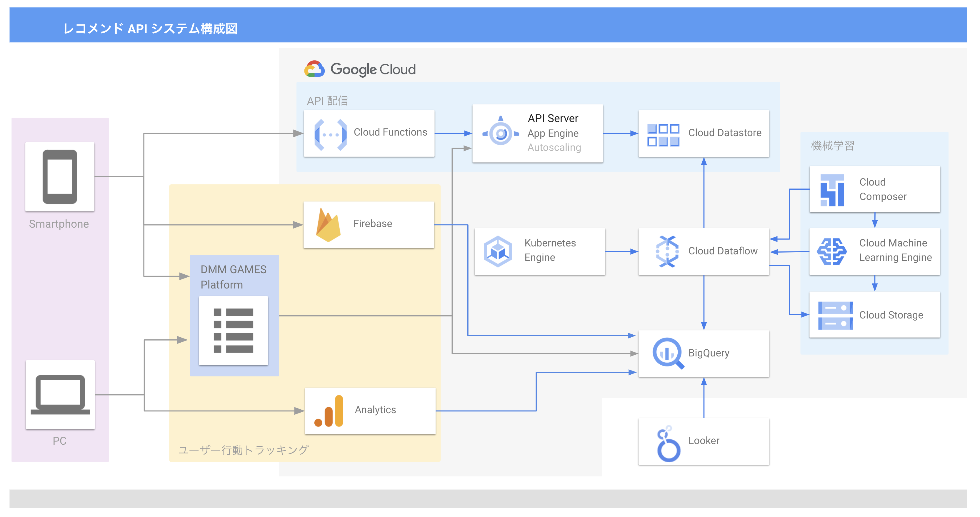Click the 'Cloud Storage' label
The width and height of the screenshot is (980, 517).
(x=891, y=315)
